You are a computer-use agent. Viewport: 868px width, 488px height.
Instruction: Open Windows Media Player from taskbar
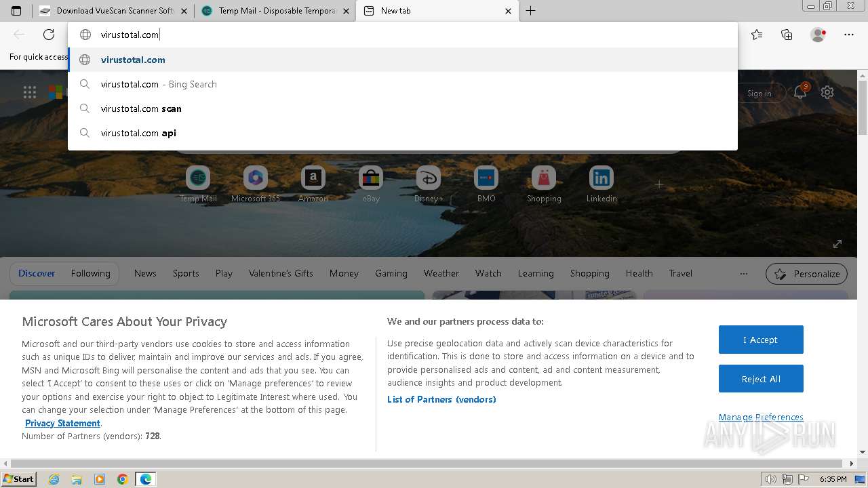pos(100,479)
